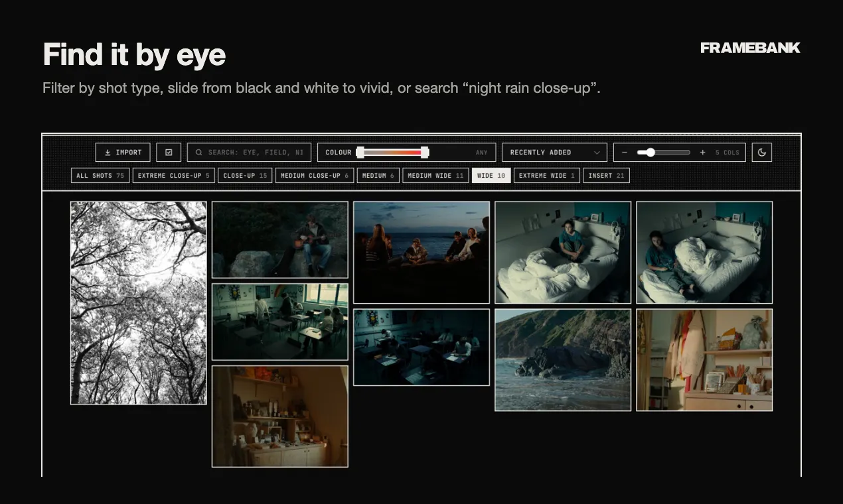Choose the Medium Wide filter
This screenshot has height=504, width=843.
[435, 176]
